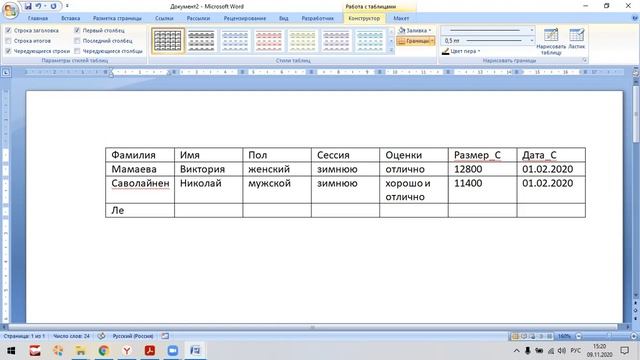Apply the teal accent table style
Image resolution: width=640 pixels, height=360 pixels.
[x=370, y=40]
